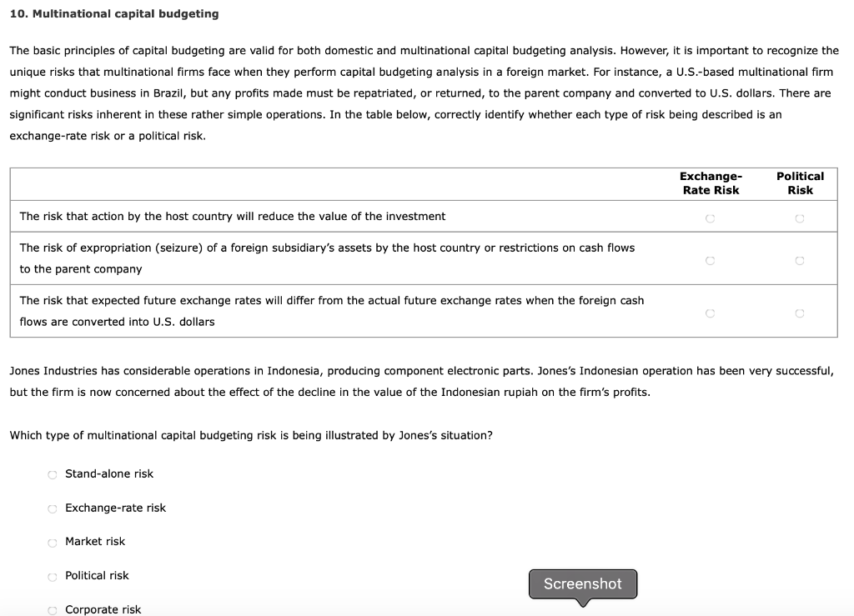Click the Exchange-Rate Risk column header
854x616 pixels.
click(x=710, y=183)
